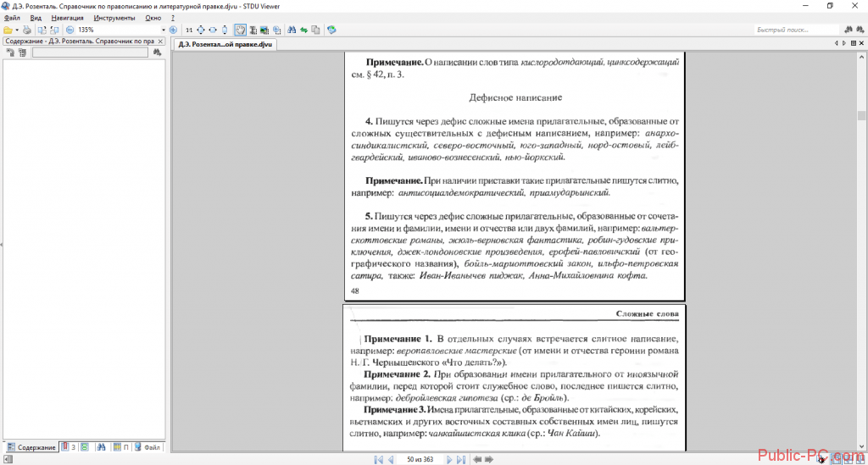The width and height of the screenshot is (868, 465).
Task: Select the text selection tool
Action: [253, 30]
